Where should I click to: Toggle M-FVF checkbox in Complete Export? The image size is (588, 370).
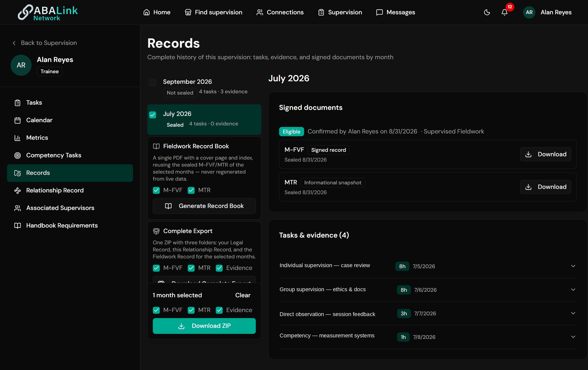pos(156,268)
